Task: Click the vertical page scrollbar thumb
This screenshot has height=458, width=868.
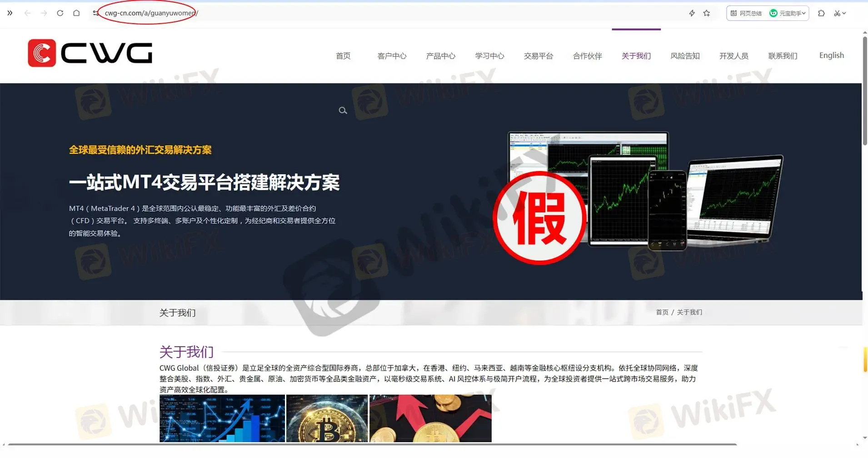Action: click(864, 91)
